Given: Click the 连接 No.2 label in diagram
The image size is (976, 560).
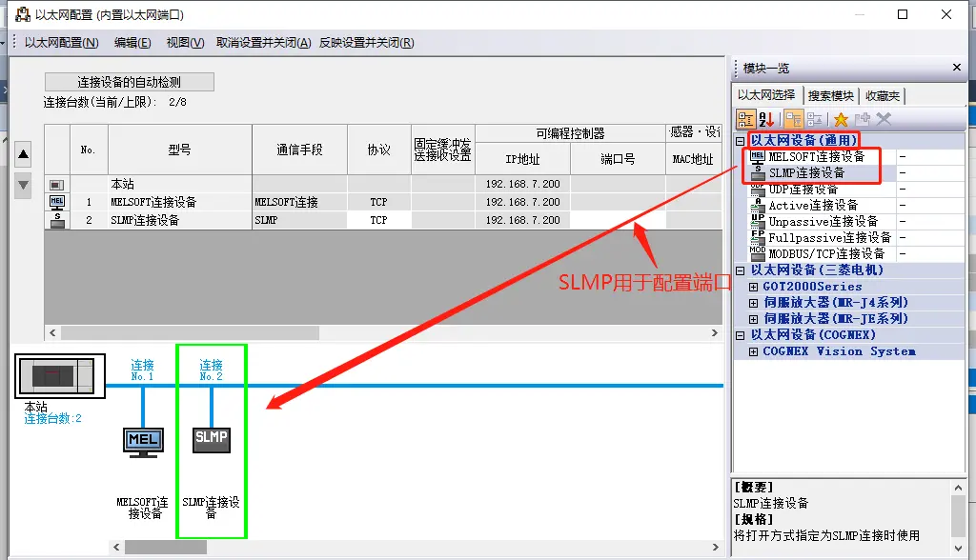Looking at the screenshot, I should click(x=211, y=370).
